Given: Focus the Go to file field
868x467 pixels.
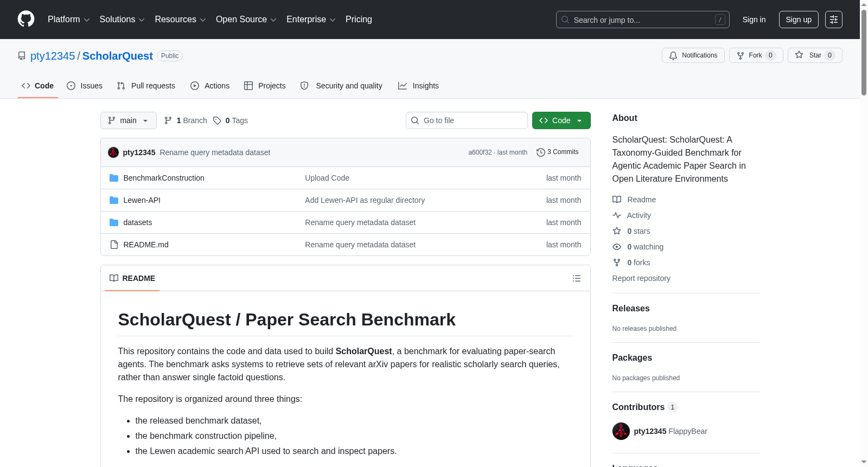Looking at the screenshot, I should 467,120.
